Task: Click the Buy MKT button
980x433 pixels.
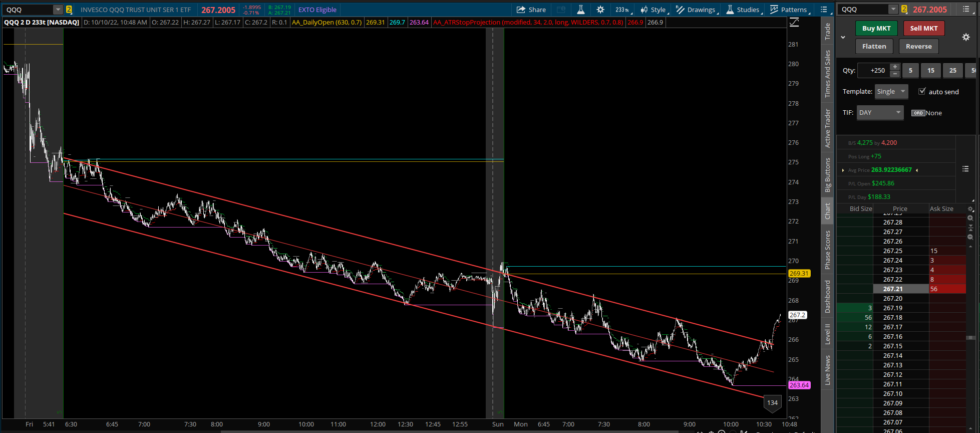Action: (876, 28)
